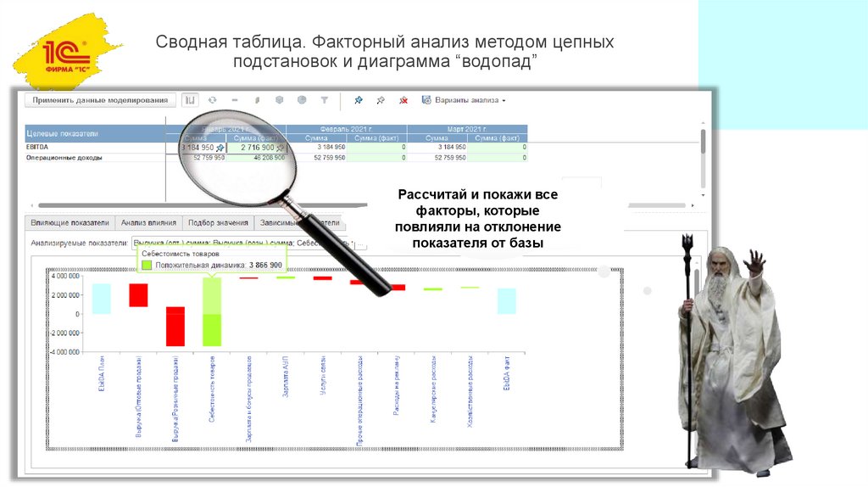Image resolution: width=868 pixels, height=487 pixels.
Task: Click the 1C firm logo
Action: coord(66,53)
